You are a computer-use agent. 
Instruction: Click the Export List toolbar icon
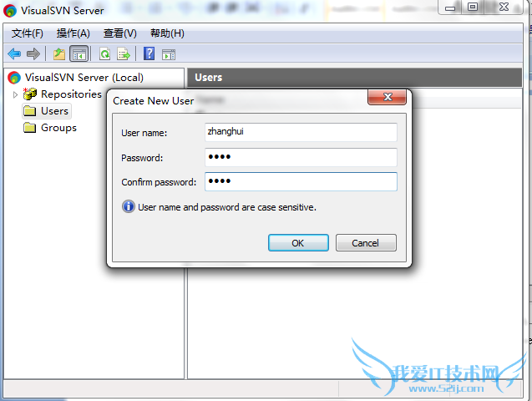tap(124, 53)
